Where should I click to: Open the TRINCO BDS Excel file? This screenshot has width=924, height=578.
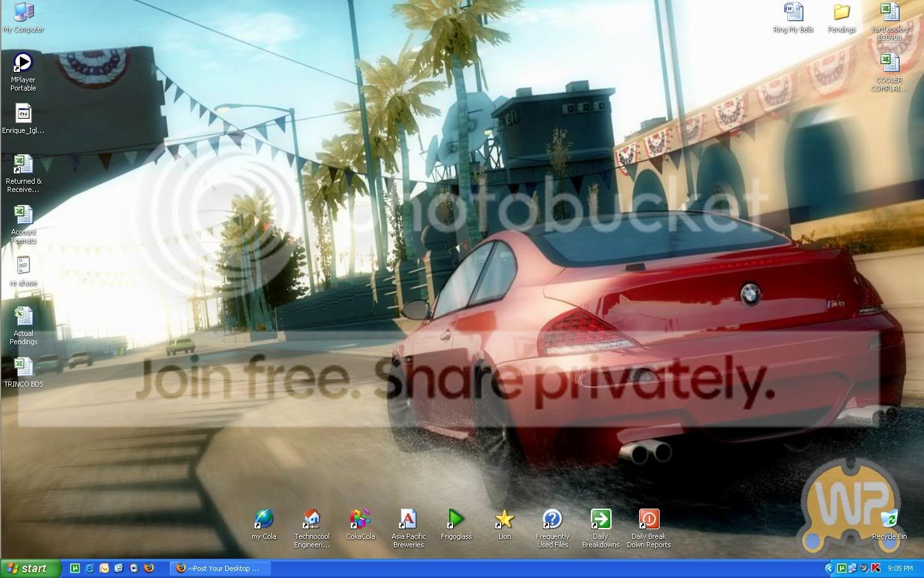(23, 372)
